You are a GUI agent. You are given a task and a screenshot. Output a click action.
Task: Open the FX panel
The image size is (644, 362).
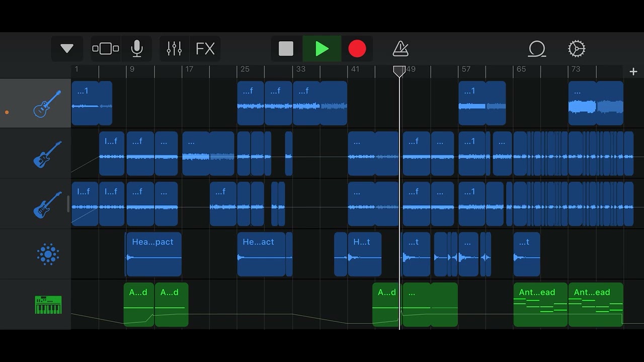205,49
